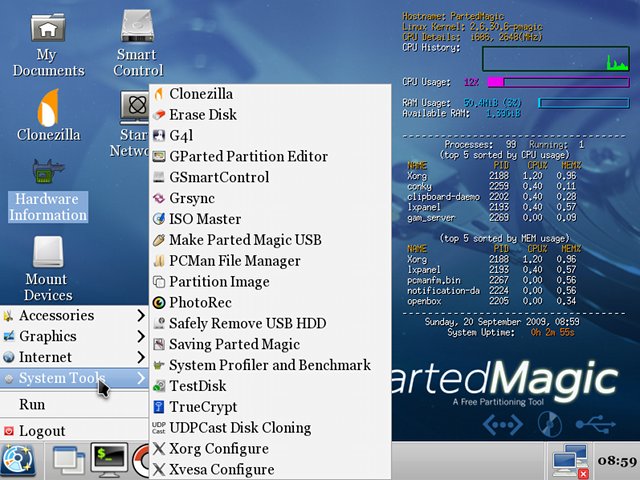Image resolution: width=640 pixels, height=480 pixels.
Task: Click the G4l menu icon
Action: tap(159, 136)
